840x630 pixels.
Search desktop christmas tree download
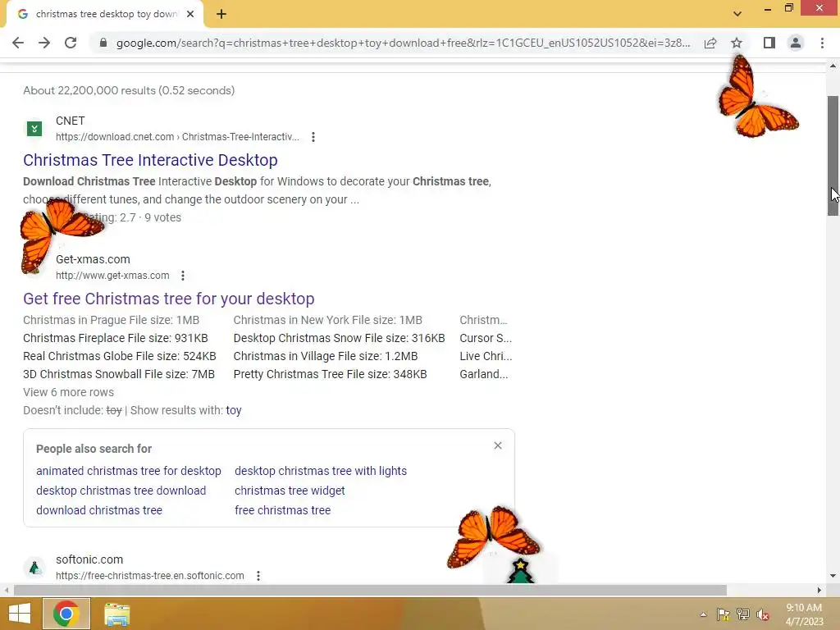pyautogui.click(x=121, y=491)
